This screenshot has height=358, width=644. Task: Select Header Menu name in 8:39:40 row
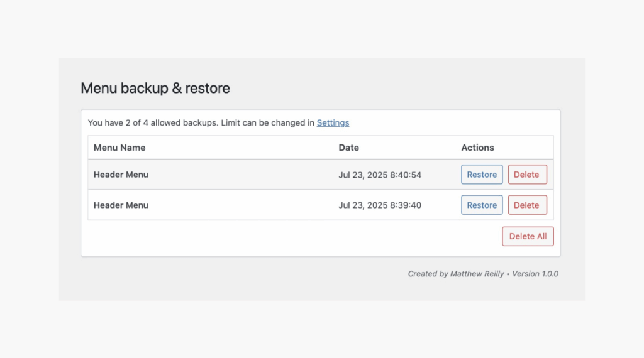click(x=121, y=205)
